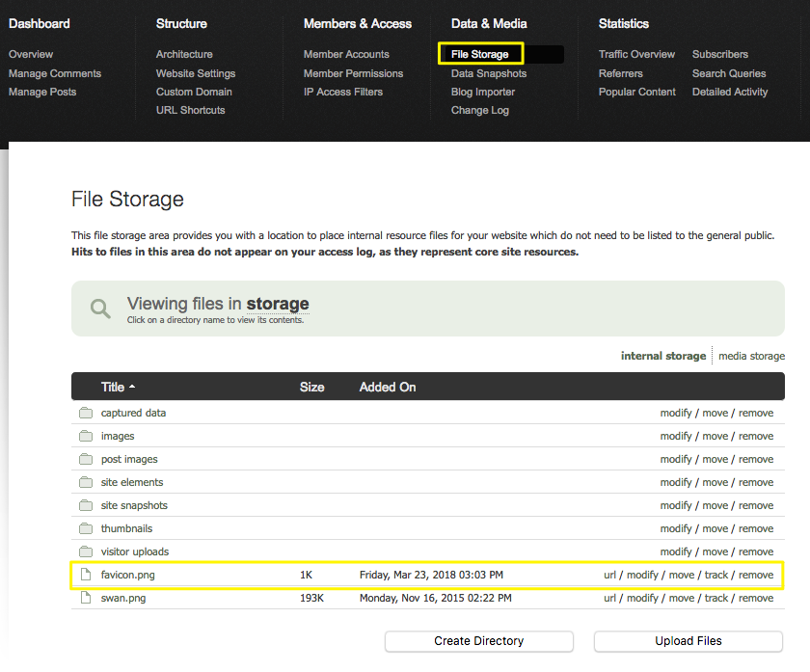The width and height of the screenshot is (810, 672).
Task: Open the url link for swan.png
Action: tap(609, 599)
